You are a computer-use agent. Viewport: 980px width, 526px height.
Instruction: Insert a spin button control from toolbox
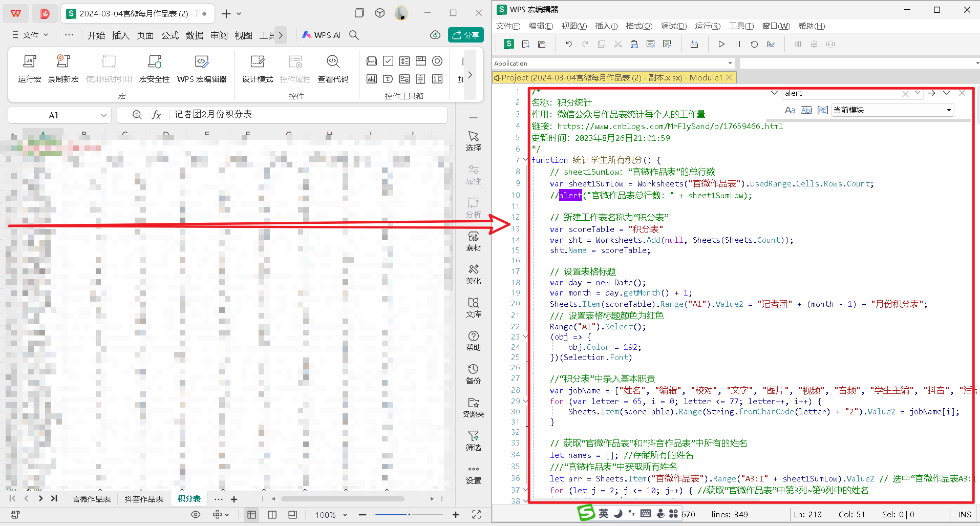[437, 79]
